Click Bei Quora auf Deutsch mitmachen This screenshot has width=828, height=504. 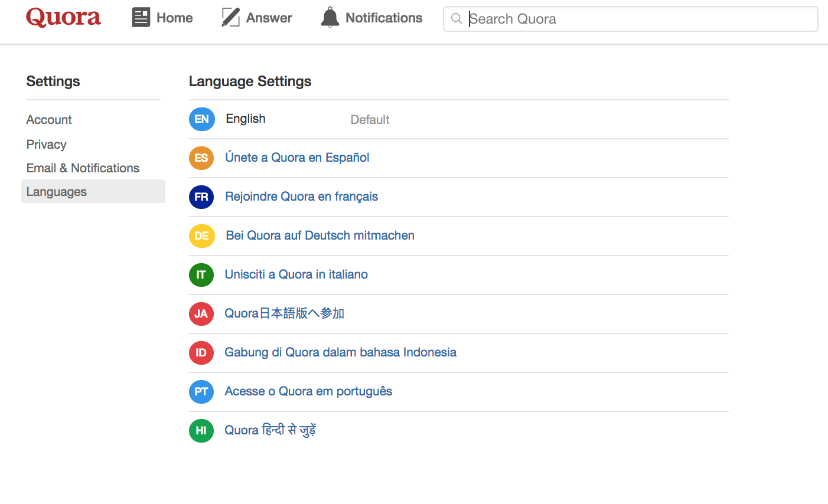pos(320,235)
